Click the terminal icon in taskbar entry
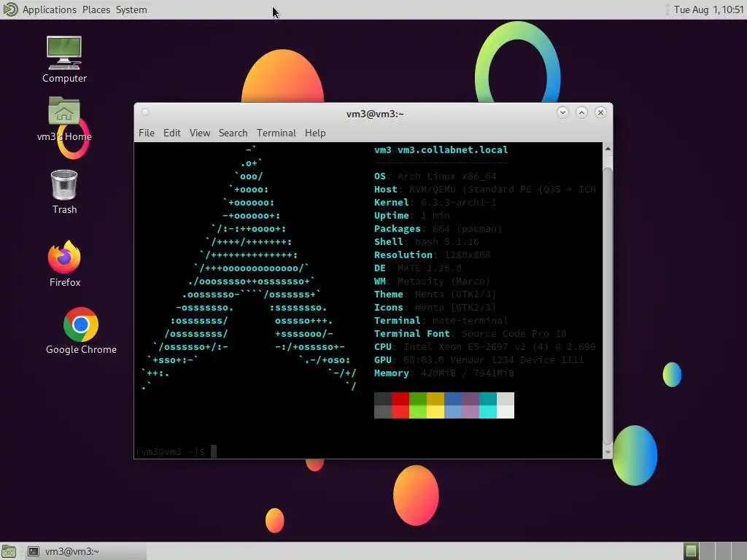Screen dimensions: 747x560 pos(34,551)
